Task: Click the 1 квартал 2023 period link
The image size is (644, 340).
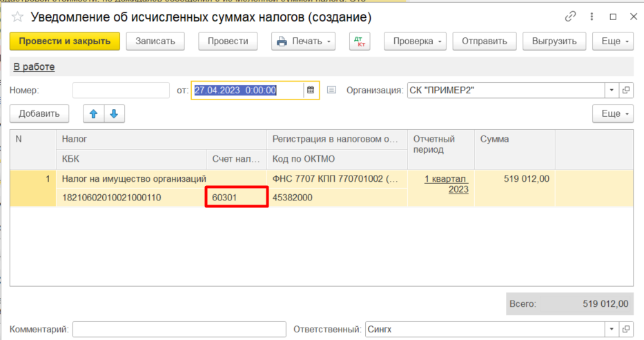Action: pyautogui.click(x=445, y=184)
